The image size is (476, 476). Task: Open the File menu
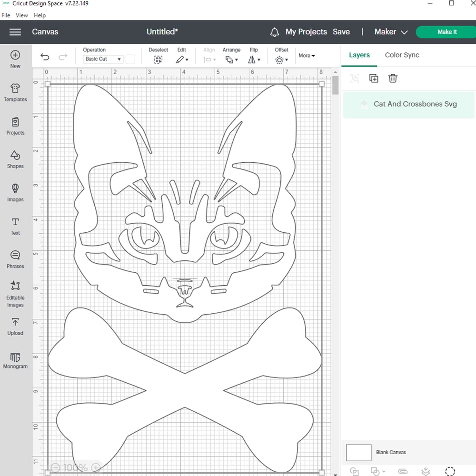pos(6,15)
